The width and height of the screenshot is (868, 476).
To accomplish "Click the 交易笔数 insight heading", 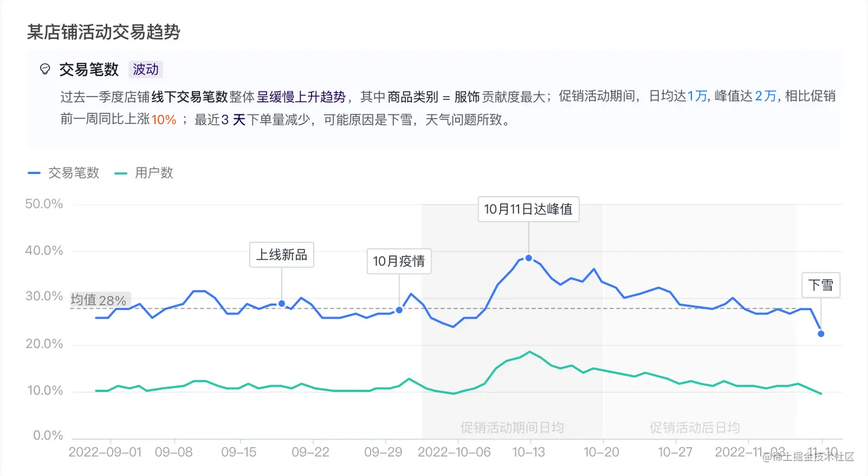I will 89,69.
